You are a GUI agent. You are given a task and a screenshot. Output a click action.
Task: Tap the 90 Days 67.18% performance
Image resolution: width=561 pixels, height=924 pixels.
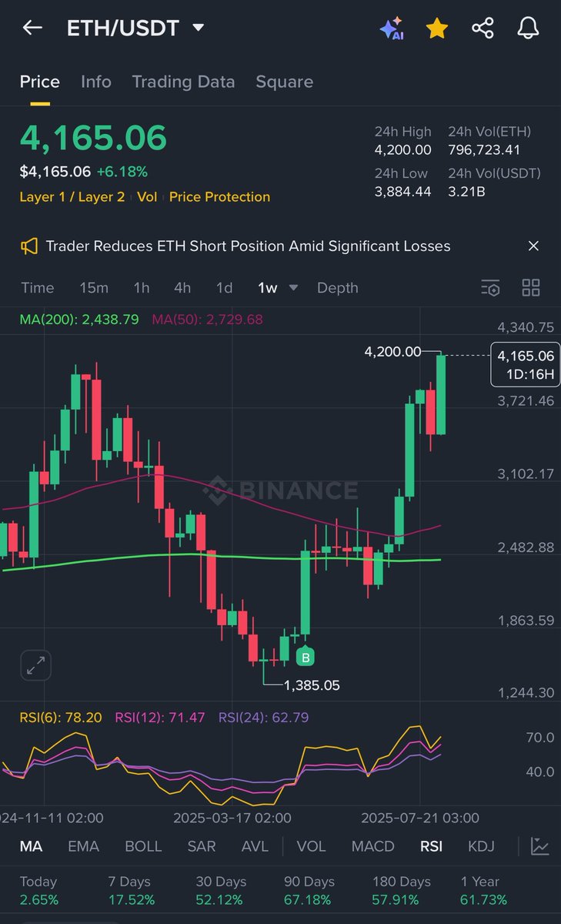tap(309, 891)
